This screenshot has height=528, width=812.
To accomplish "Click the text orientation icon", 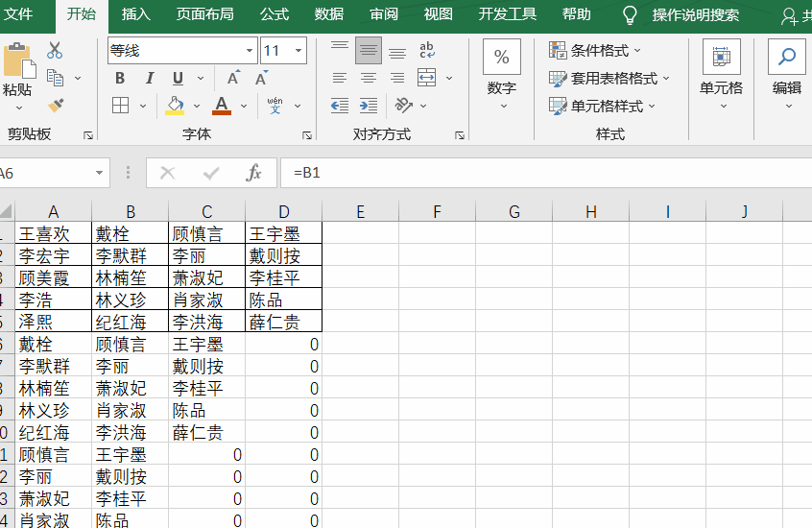I will point(403,106).
